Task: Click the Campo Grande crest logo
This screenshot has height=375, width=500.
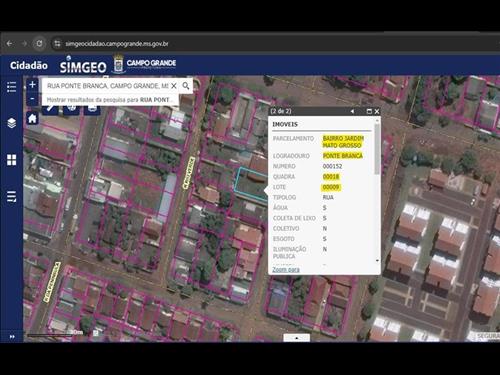Action: [x=118, y=64]
